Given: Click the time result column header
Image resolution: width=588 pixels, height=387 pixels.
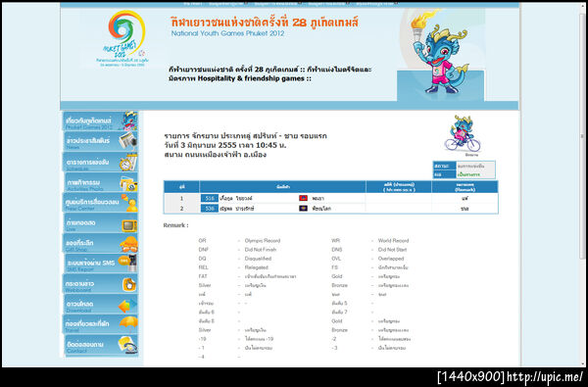Looking at the screenshot, I should pyautogui.click(x=399, y=187).
